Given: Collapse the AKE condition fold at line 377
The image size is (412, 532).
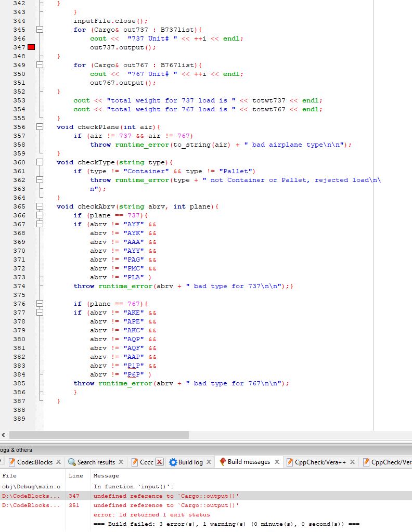Looking at the screenshot, I should pyautogui.click(x=40, y=313).
